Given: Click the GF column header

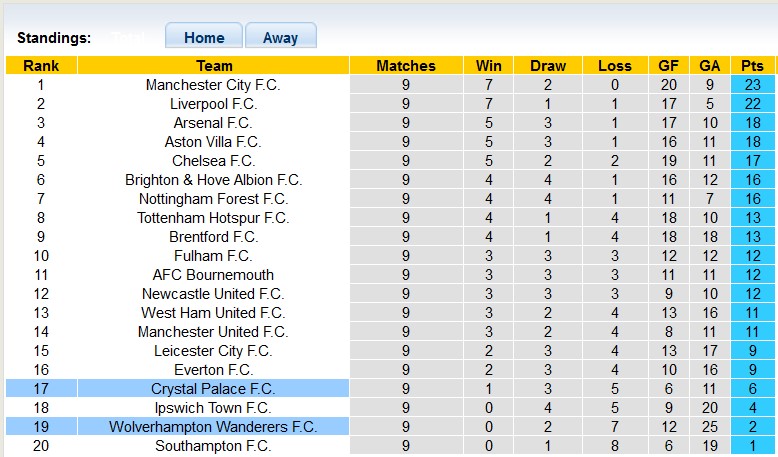Looking at the screenshot, I should pyautogui.click(x=668, y=66).
